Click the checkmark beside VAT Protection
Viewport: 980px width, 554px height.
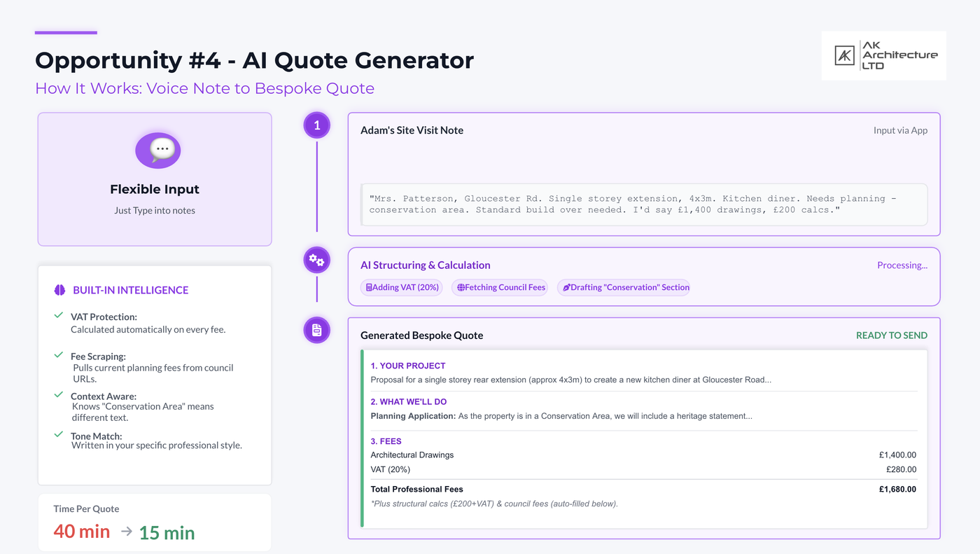59,316
